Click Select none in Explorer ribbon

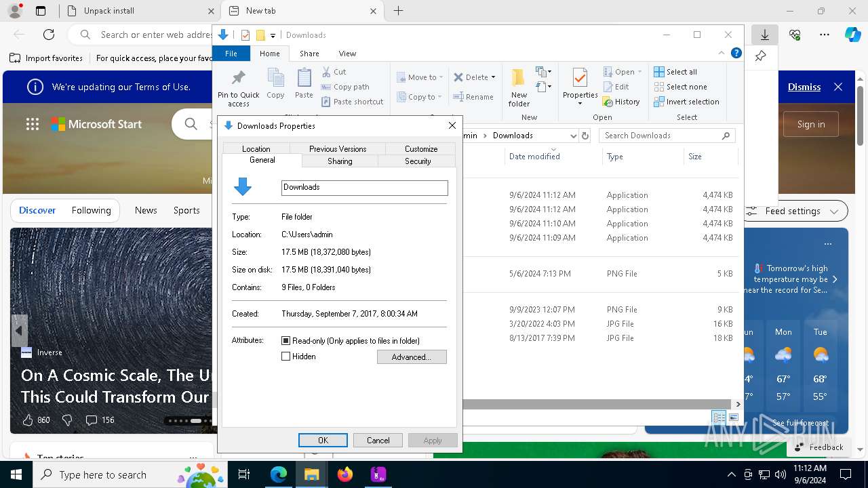pos(680,87)
